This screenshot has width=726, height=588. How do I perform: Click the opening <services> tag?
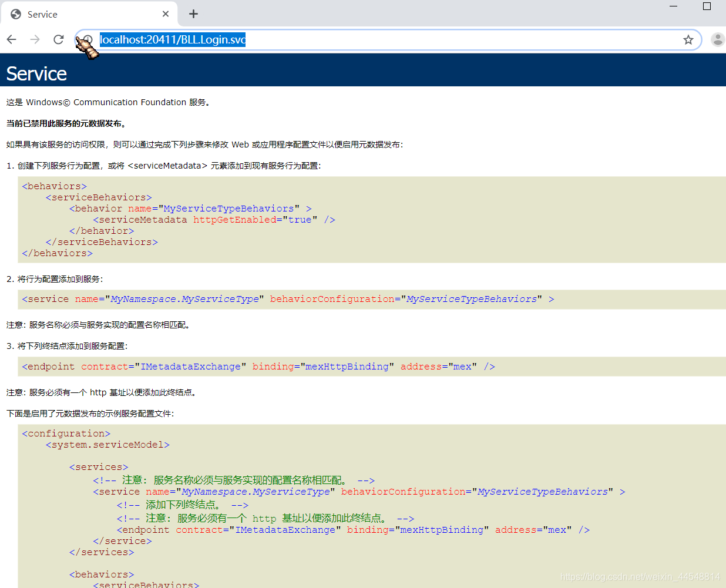99,467
